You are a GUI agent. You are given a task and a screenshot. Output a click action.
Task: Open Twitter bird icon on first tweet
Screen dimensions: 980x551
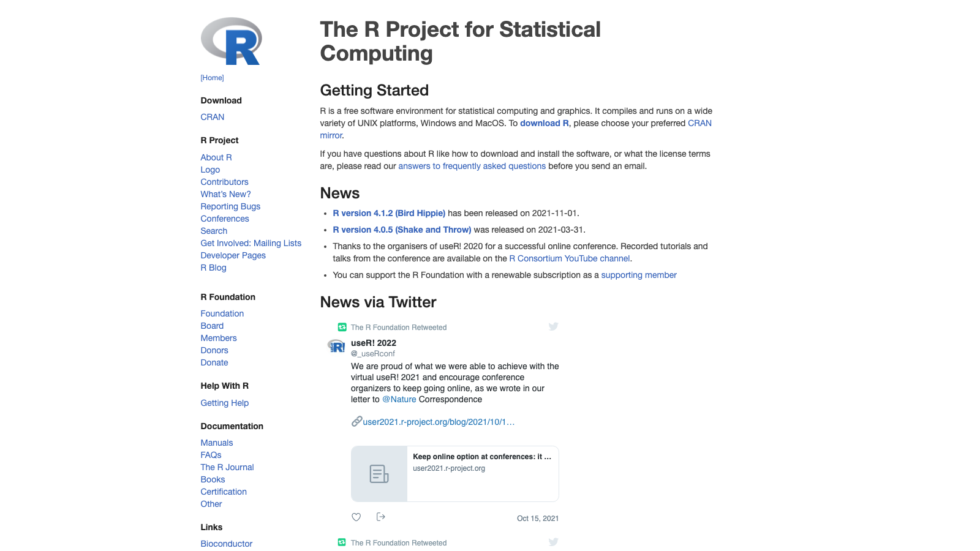click(x=553, y=327)
